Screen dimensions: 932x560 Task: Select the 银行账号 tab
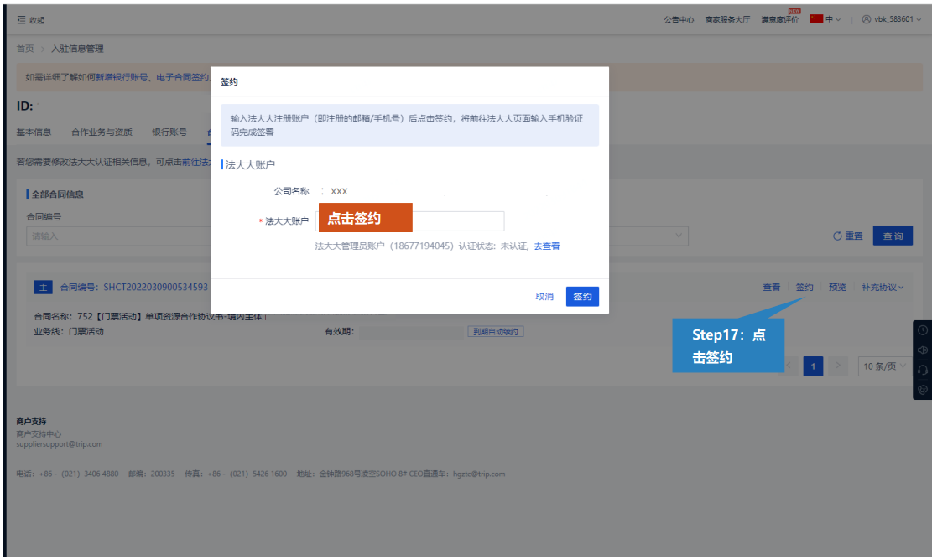169,132
